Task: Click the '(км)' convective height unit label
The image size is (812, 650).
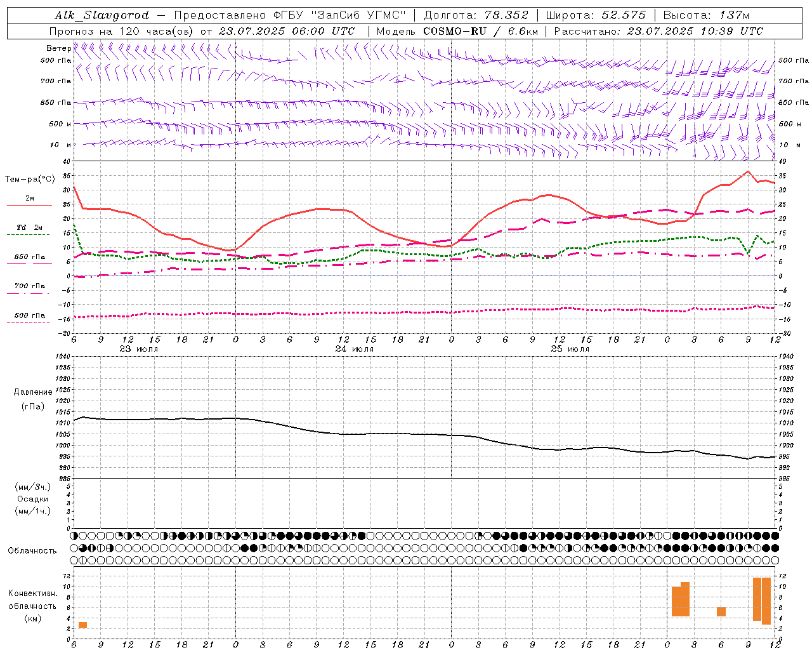Action: point(33,618)
